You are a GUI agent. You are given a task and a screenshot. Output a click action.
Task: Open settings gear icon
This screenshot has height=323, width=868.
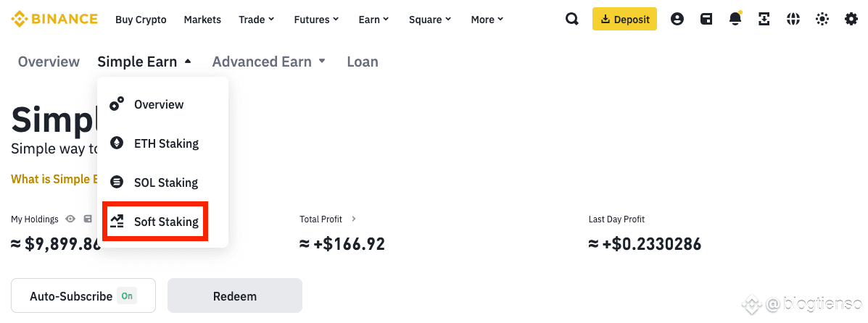851,20
